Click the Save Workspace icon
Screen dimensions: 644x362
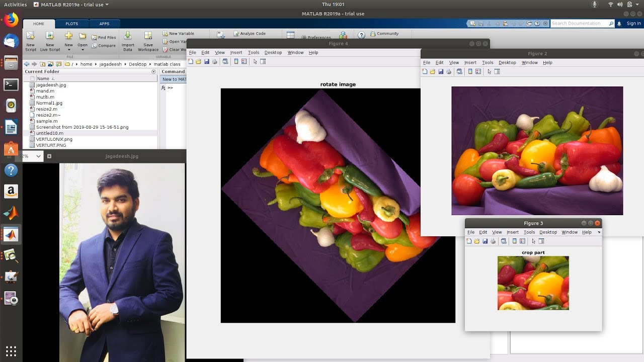coord(148,41)
